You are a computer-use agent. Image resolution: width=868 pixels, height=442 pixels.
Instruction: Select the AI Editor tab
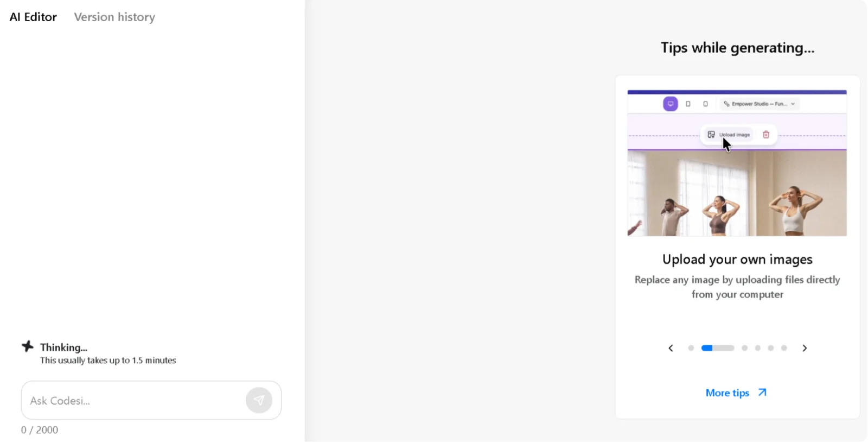[33, 17]
